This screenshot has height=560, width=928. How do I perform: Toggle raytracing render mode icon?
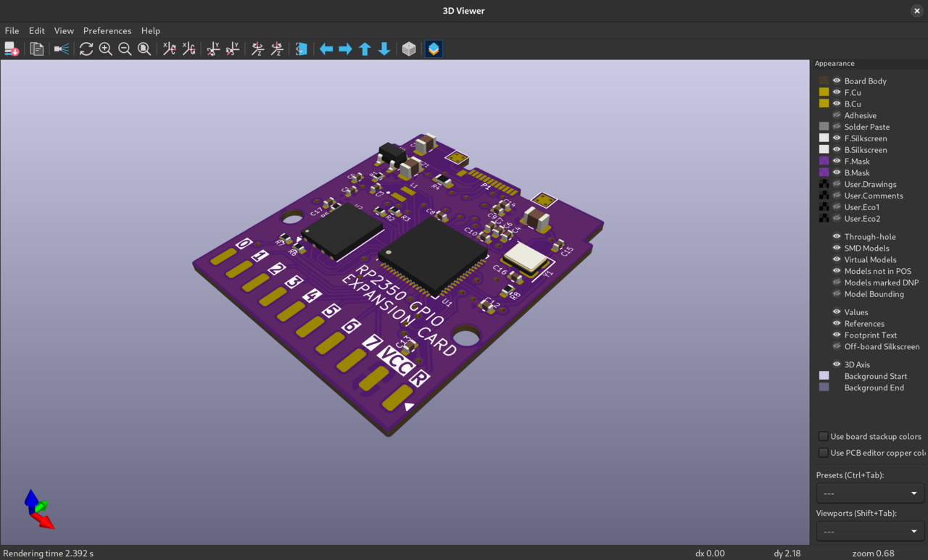tap(62, 49)
